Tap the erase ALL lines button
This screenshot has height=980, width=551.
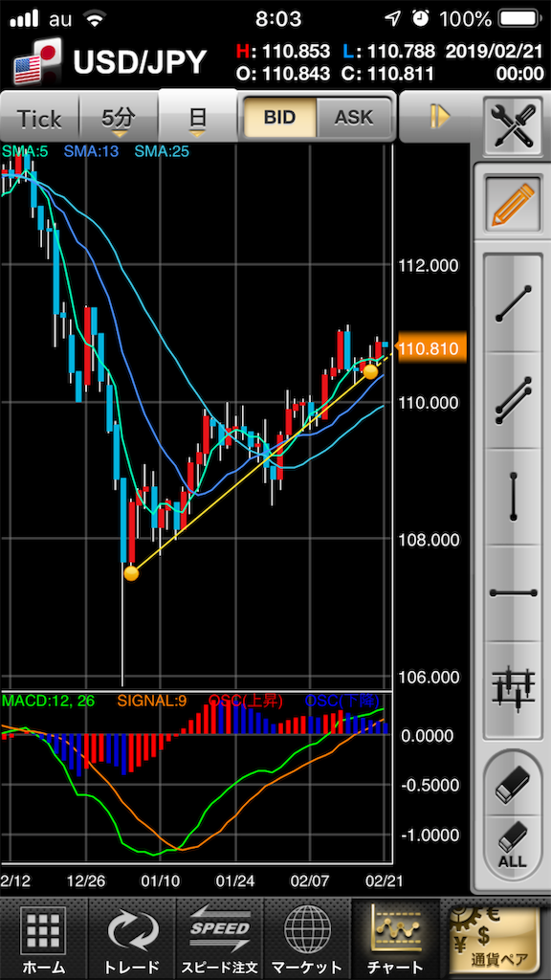pos(513,845)
